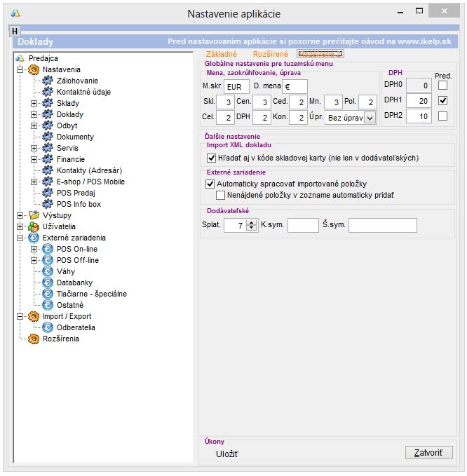Click the gear icon beside Kontaktné údaje
Screen dimensions: 467x476
[x=48, y=92]
